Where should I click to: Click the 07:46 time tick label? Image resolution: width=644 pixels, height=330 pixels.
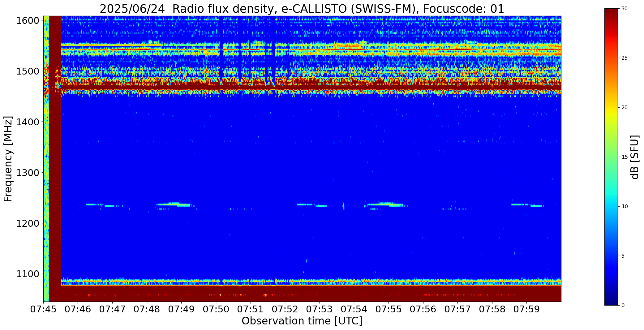(x=78, y=309)
